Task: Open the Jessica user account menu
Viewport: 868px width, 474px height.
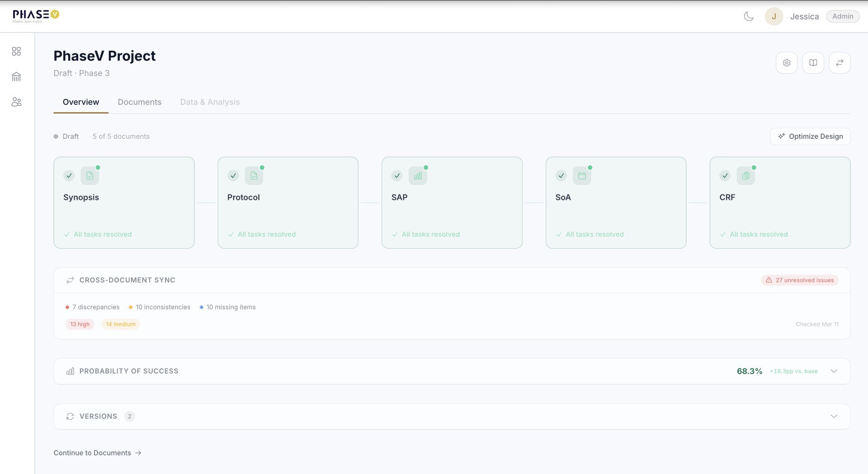Action: 804,17
